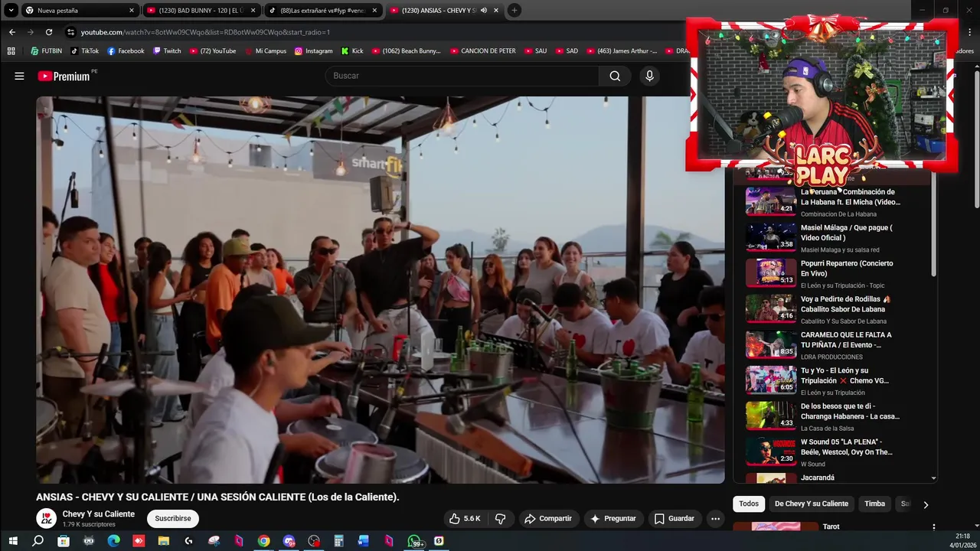Open the Chrome apps grid shortcut
The image size is (980, 551).
(x=11, y=51)
